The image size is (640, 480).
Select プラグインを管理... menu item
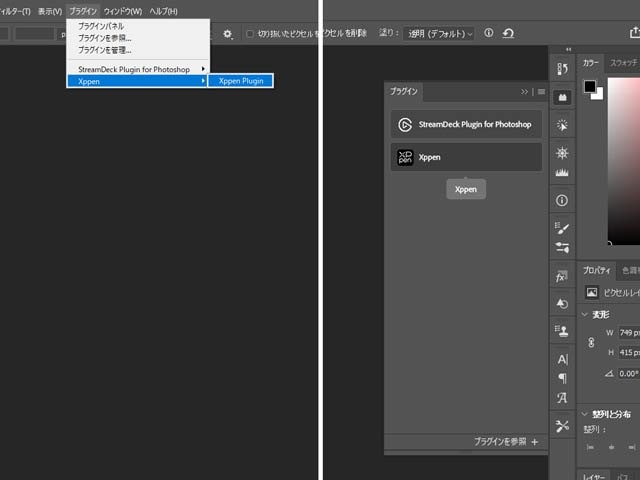click(138, 50)
